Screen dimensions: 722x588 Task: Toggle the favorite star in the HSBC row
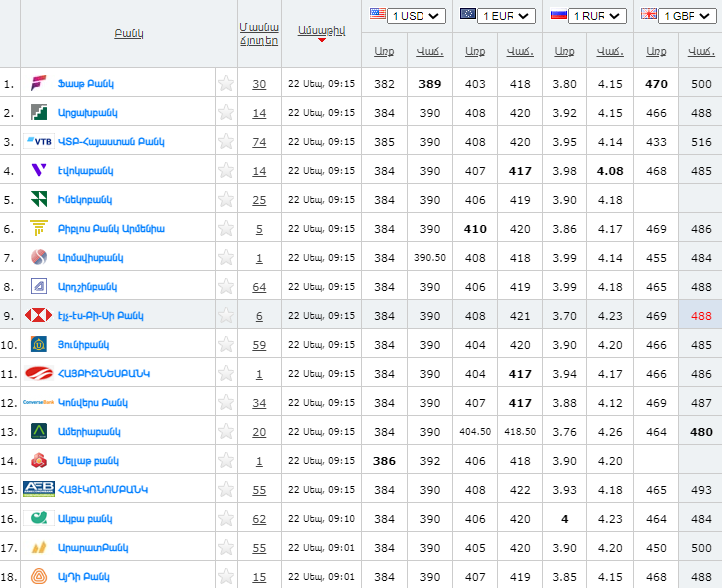coord(226,315)
